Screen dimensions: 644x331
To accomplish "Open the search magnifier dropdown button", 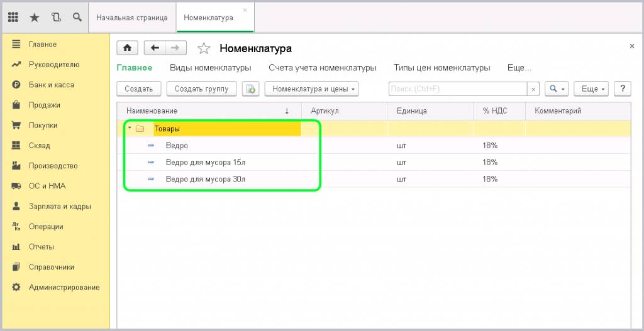I will 557,89.
